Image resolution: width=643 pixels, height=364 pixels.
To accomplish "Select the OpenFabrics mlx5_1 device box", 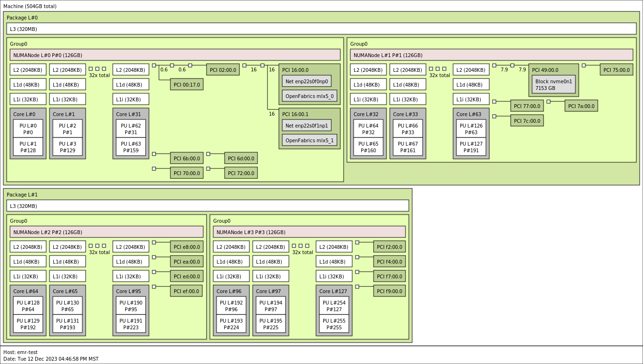I will (x=309, y=140).
